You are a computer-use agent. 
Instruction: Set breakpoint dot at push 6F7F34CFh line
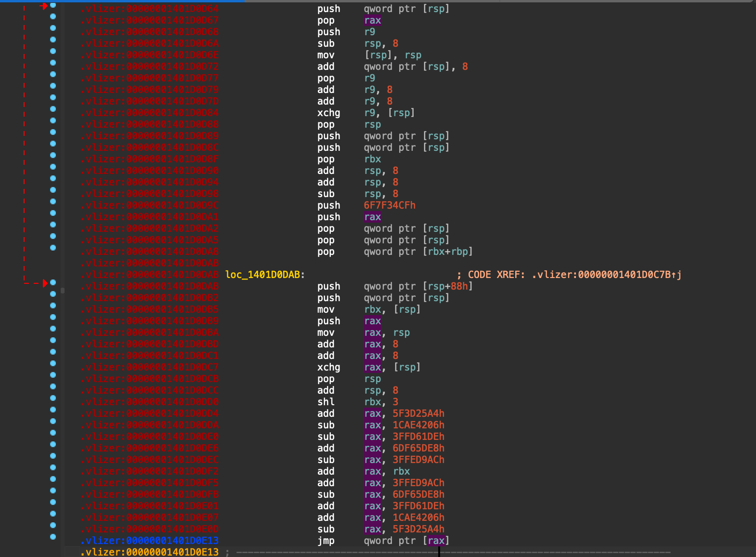(53, 201)
